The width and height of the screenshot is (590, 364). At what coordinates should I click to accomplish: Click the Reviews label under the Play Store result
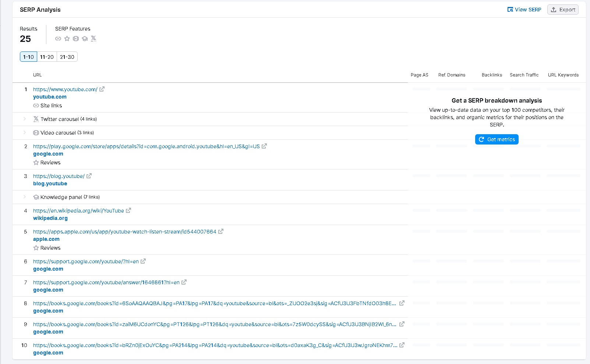point(50,163)
